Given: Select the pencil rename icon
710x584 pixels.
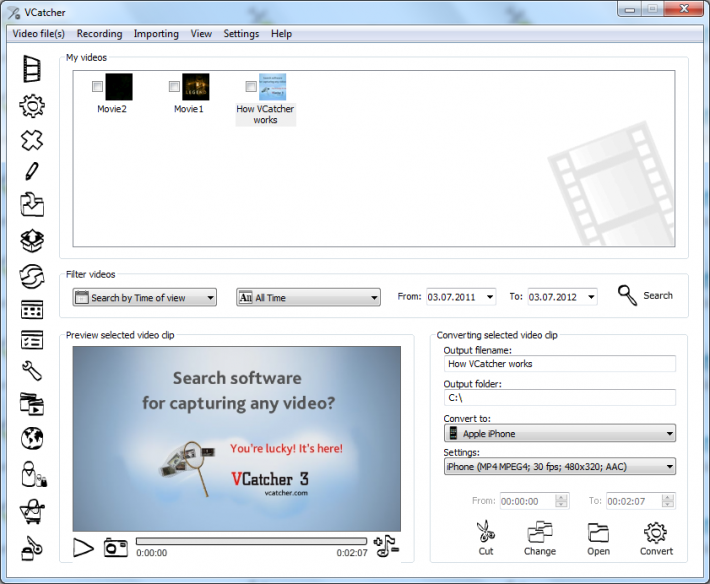Looking at the screenshot, I should coord(32,172).
